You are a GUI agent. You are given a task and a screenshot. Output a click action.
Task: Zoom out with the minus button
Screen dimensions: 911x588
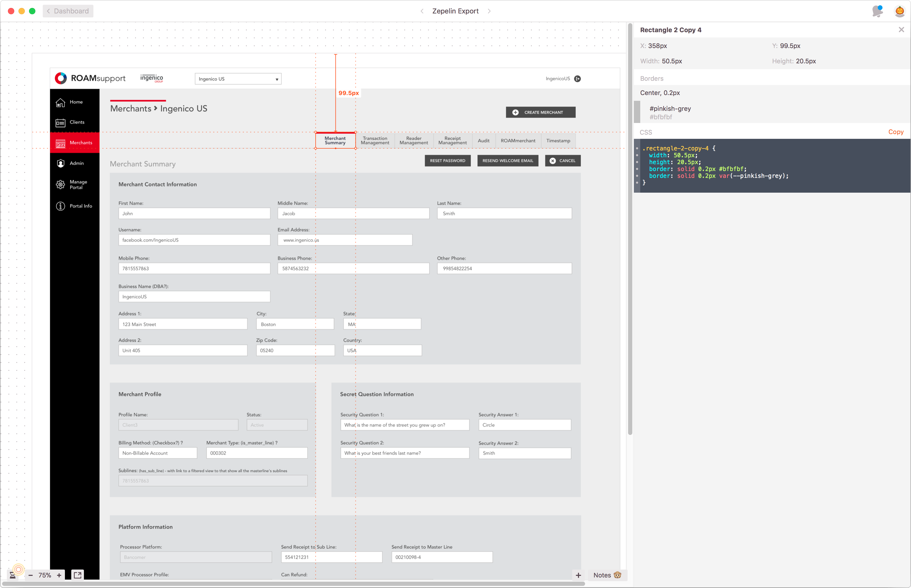point(31,575)
